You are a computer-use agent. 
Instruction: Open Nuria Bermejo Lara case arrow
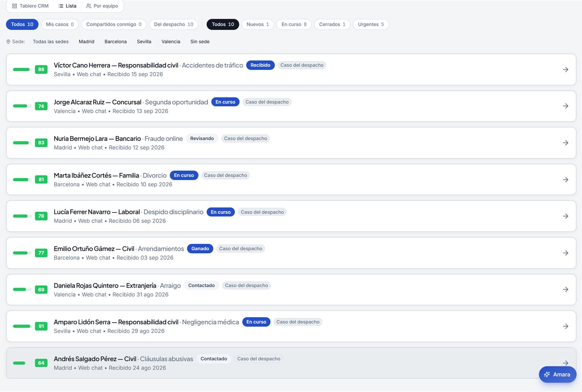[565, 143]
